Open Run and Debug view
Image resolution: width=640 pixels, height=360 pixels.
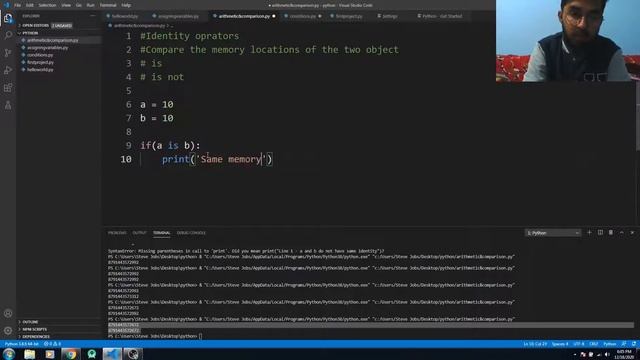coord(8,70)
